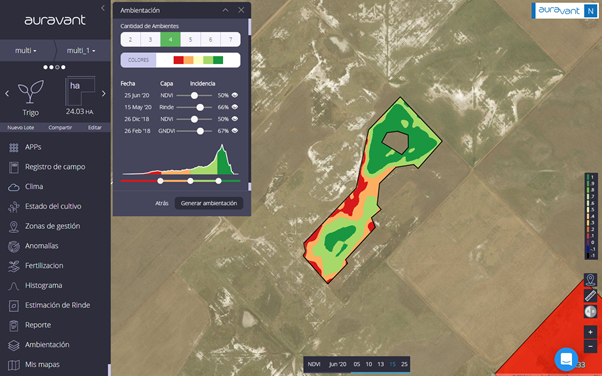Open the Zonas de gestión menu item
This screenshot has width=602, height=376.
[x=53, y=226]
